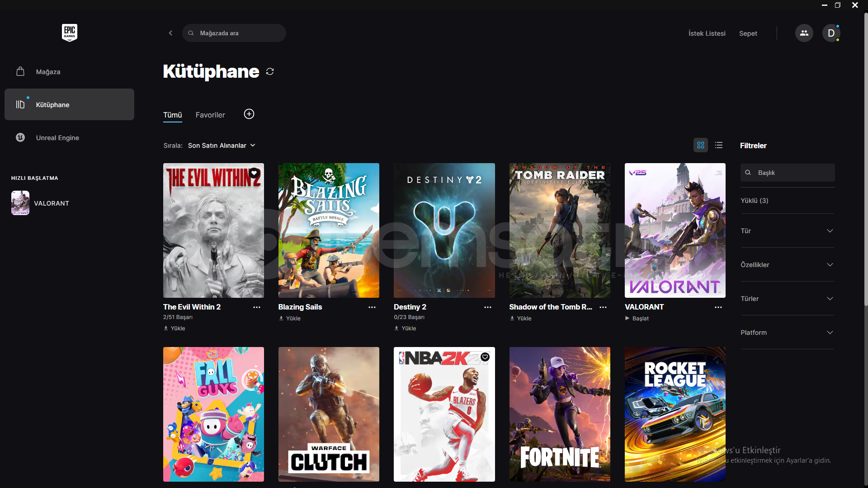Open The Evil Within 2 cover
Viewport: 868px width, 488px height.
(213, 230)
